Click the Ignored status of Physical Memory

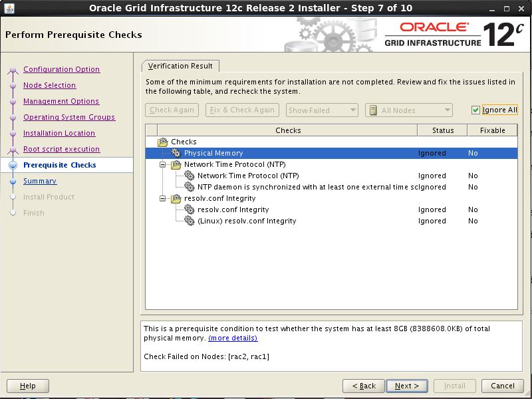tap(432, 153)
